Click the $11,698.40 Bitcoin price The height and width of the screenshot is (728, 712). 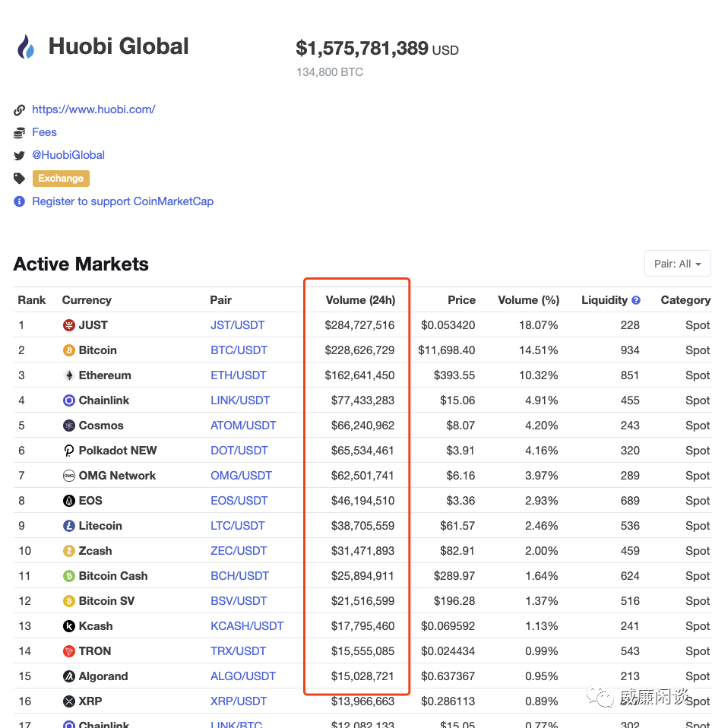447,350
